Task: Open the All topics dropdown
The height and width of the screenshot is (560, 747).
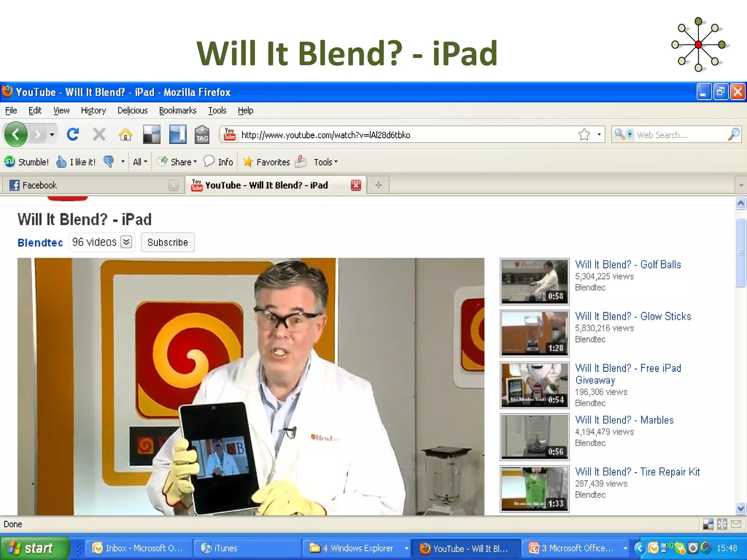Action: 140,162
